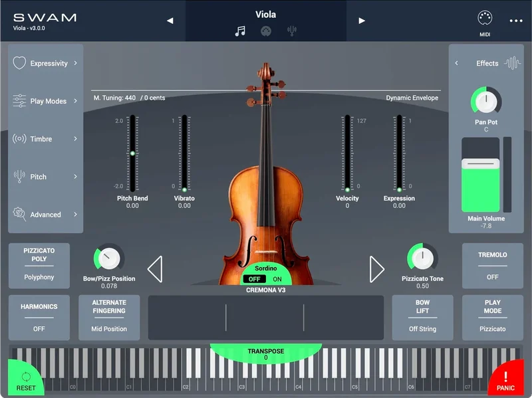
Task: Click the Pan Pot knob
Action: 486,101
